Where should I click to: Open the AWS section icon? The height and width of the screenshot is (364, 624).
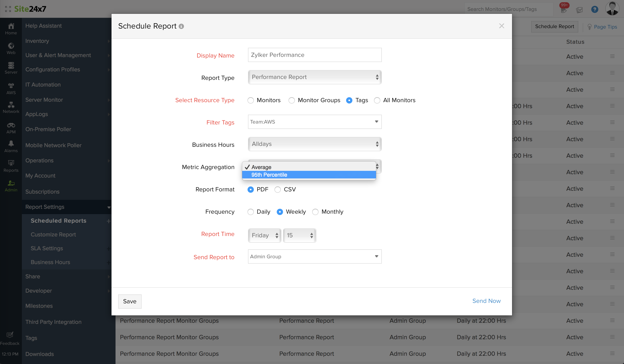pyautogui.click(x=11, y=89)
